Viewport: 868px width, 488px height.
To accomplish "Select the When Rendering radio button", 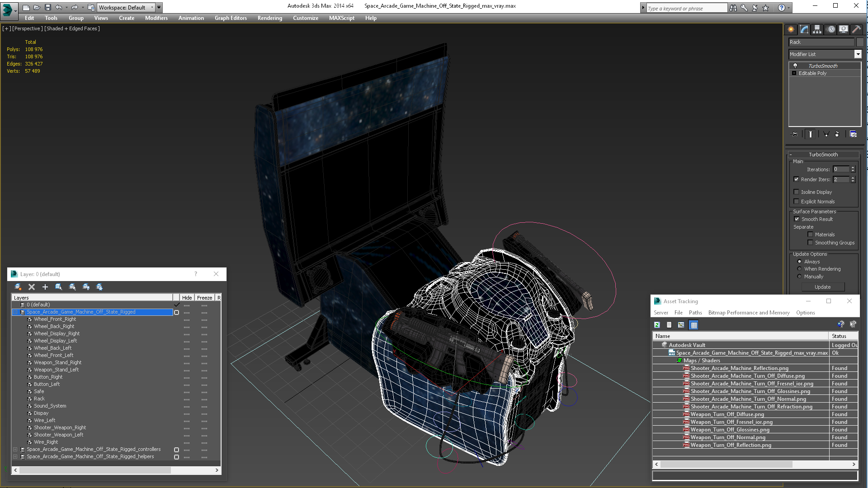I will click(799, 269).
